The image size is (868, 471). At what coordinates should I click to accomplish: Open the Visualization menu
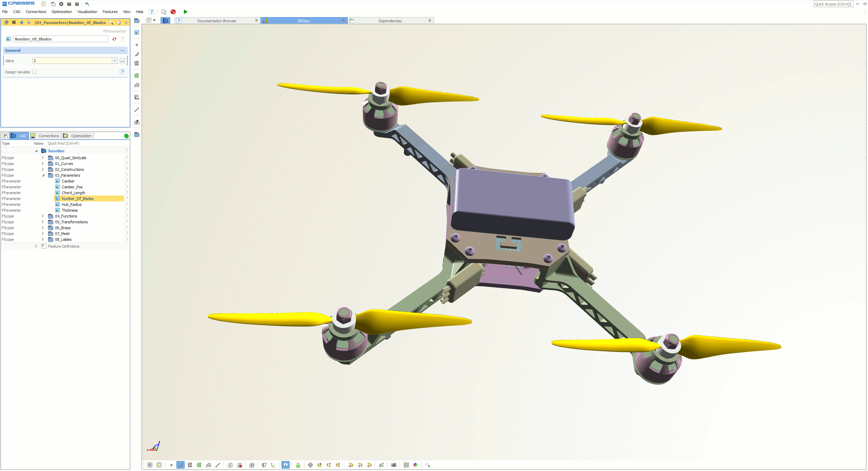pyautogui.click(x=87, y=11)
